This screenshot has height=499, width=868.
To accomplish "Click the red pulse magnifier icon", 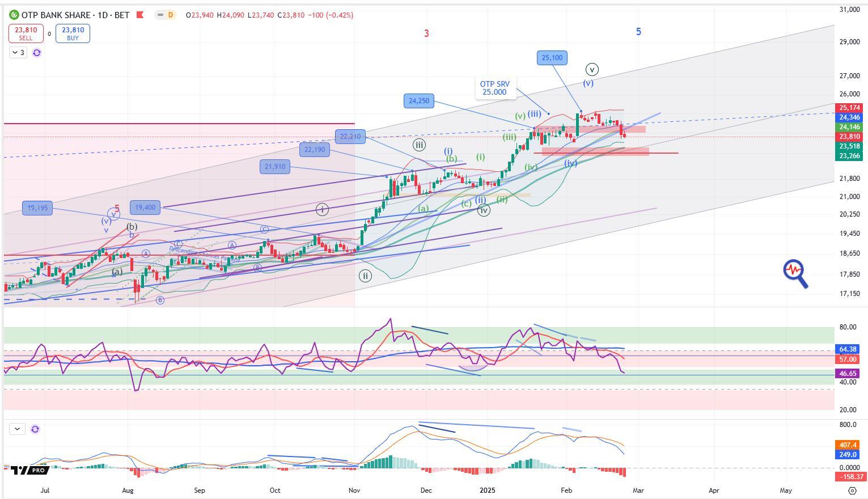I will (795, 273).
